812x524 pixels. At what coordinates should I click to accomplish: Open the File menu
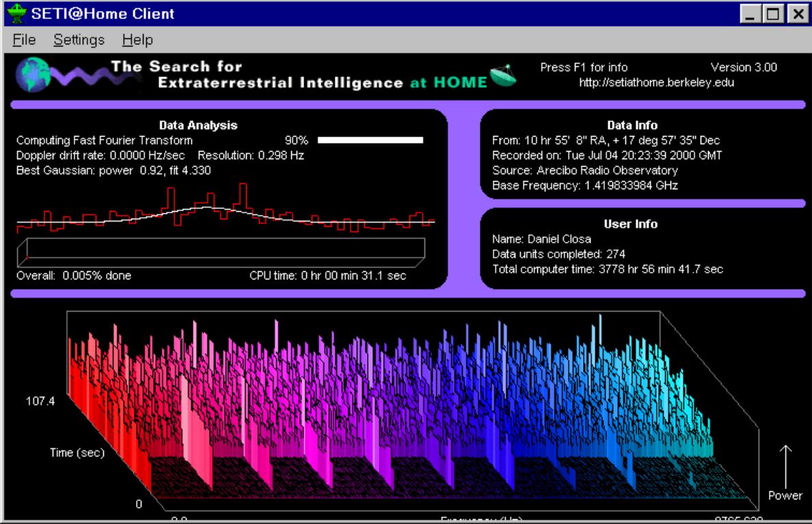tap(25, 40)
